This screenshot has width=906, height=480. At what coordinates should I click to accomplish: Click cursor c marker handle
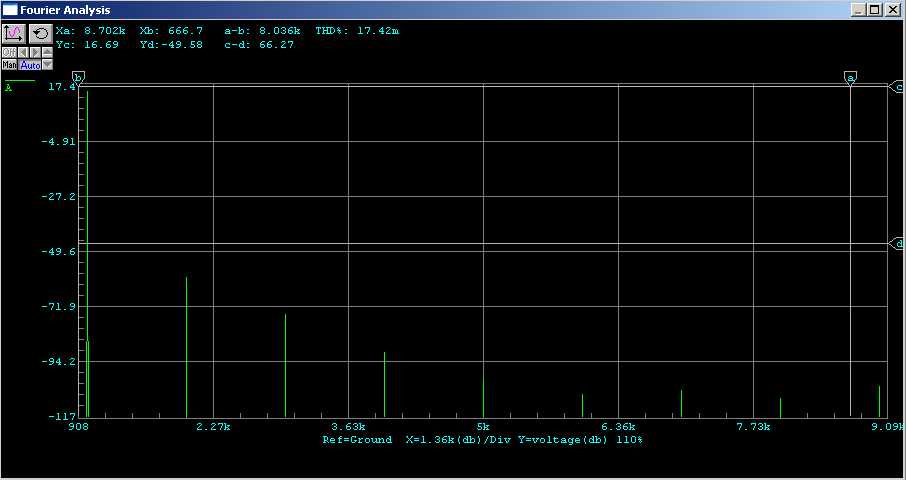click(x=897, y=87)
